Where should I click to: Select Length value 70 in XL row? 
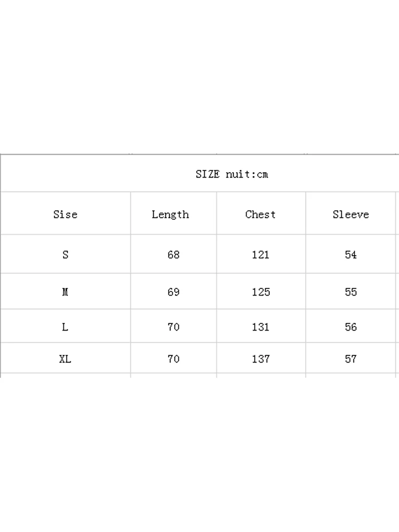tap(173, 359)
